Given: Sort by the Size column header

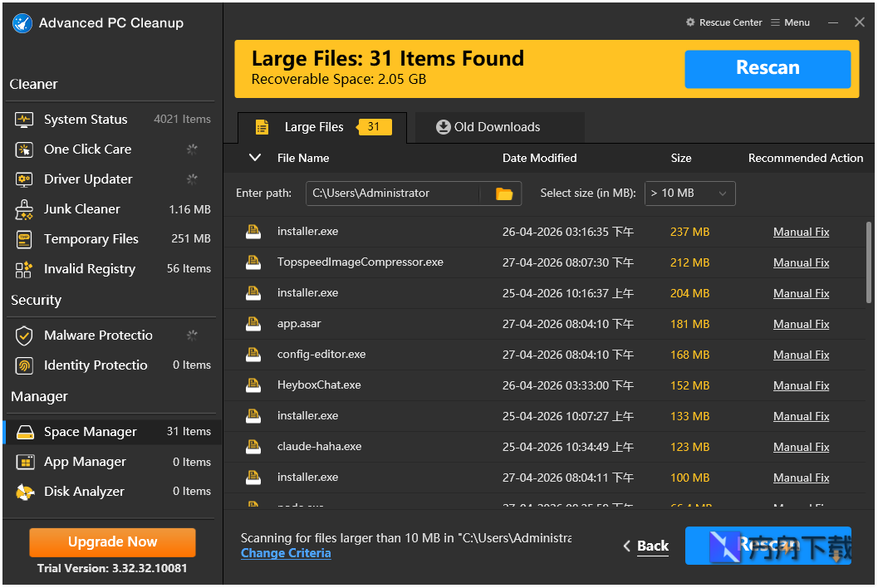Looking at the screenshot, I should (681, 159).
